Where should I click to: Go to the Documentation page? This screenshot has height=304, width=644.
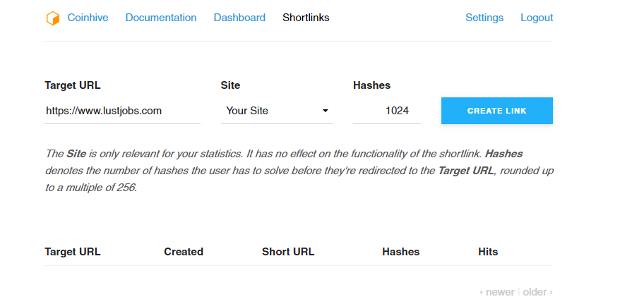(x=161, y=18)
